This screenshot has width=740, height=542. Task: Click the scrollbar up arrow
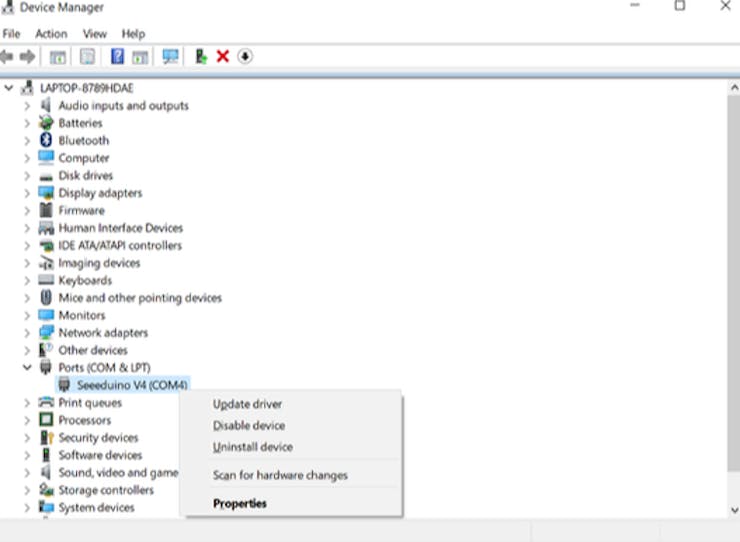tap(734, 87)
